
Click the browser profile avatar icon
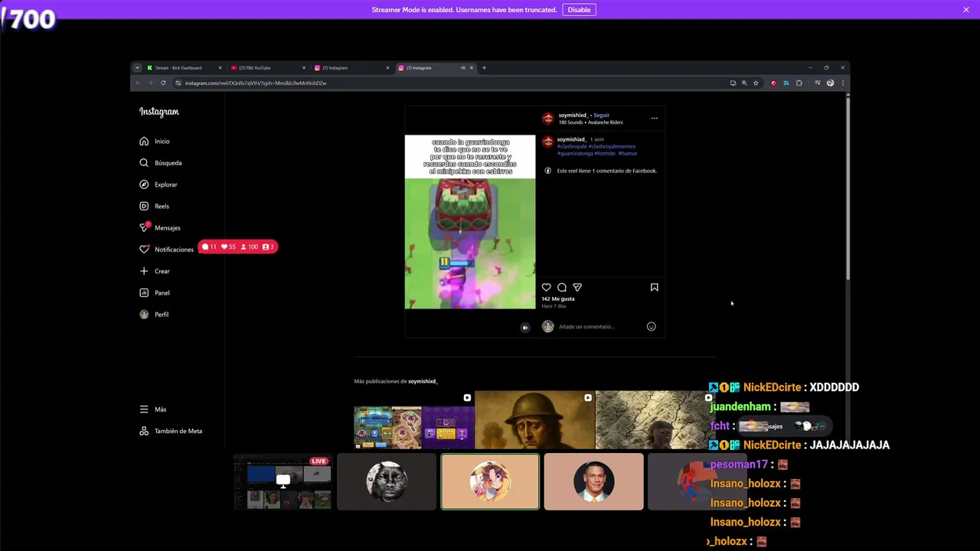point(830,83)
